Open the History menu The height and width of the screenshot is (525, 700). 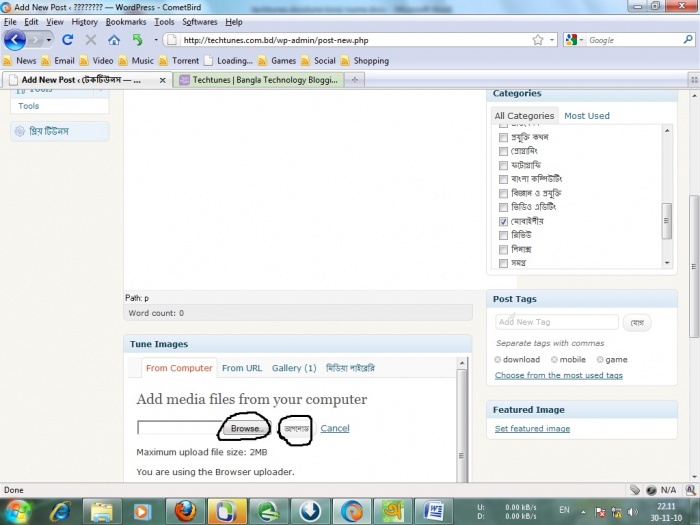84,22
